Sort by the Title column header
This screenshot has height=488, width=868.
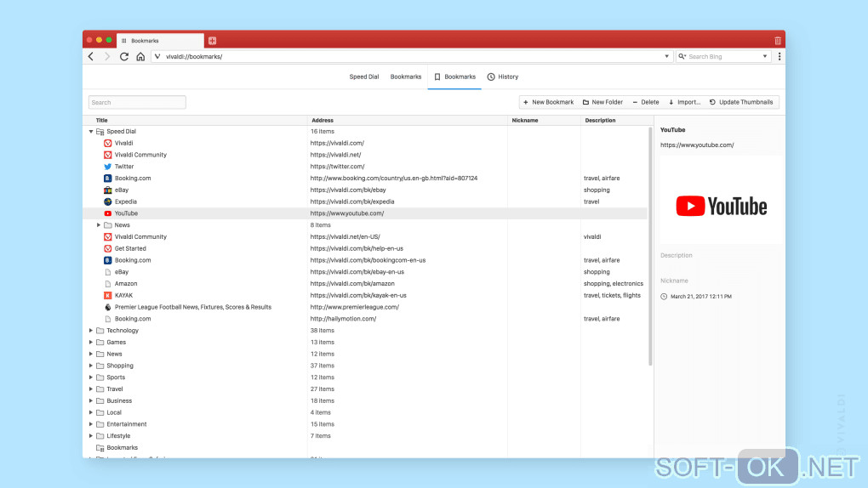(x=102, y=120)
